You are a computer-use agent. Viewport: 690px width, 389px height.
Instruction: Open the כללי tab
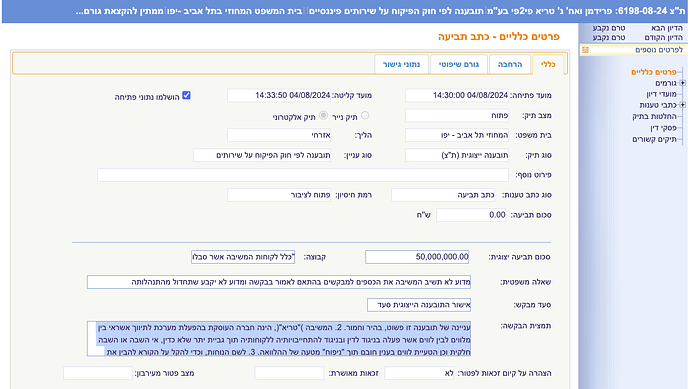pyautogui.click(x=547, y=65)
